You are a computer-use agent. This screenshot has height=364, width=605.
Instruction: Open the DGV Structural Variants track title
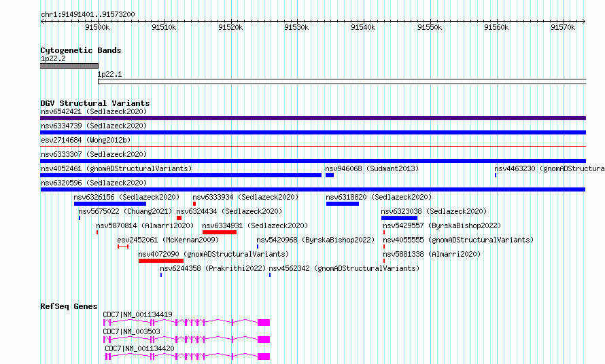point(95,103)
